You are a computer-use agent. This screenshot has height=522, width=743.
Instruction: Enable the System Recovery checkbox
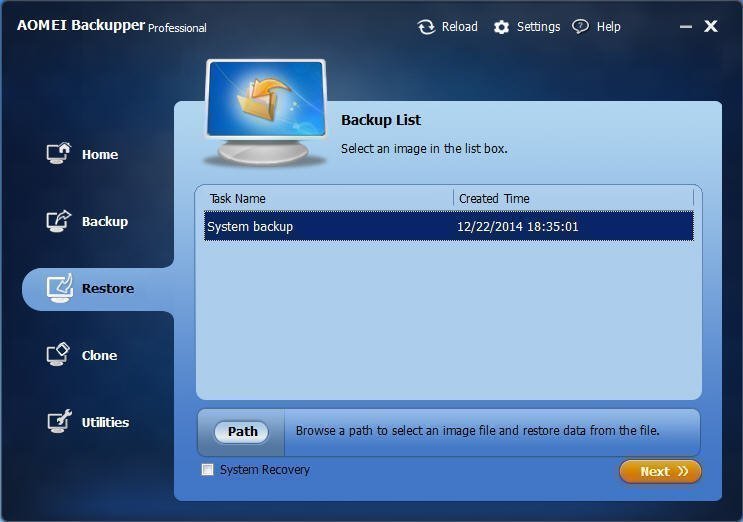coord(208,469)
